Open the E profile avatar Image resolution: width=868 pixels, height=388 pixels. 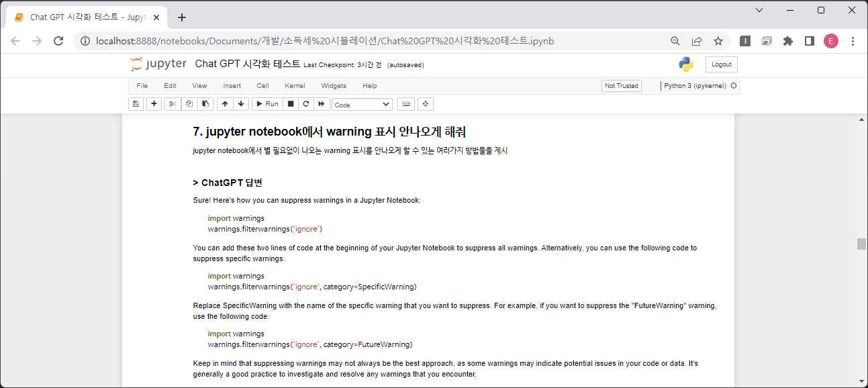(x=831, y=41)
